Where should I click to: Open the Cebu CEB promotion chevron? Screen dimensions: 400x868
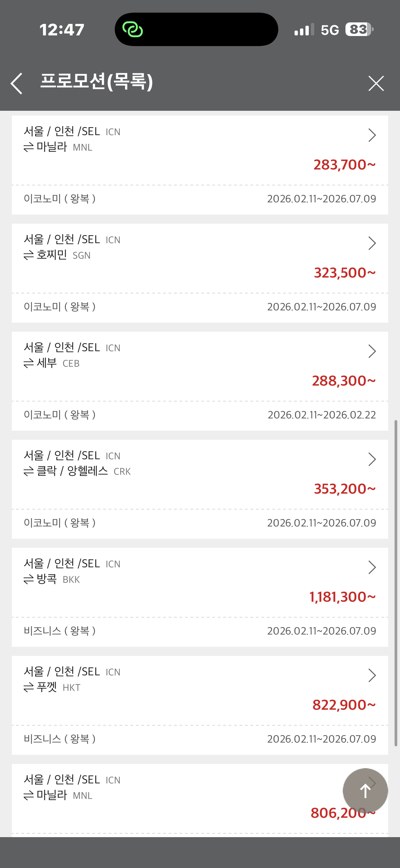pyautogui.click(x=372, y=351)
